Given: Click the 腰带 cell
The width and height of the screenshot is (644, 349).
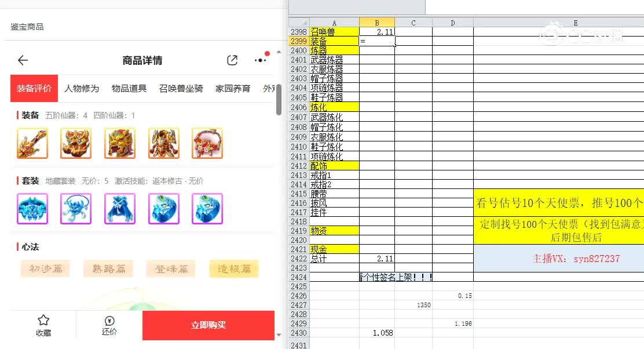Looking at the screenshot, I should point(334,194).
